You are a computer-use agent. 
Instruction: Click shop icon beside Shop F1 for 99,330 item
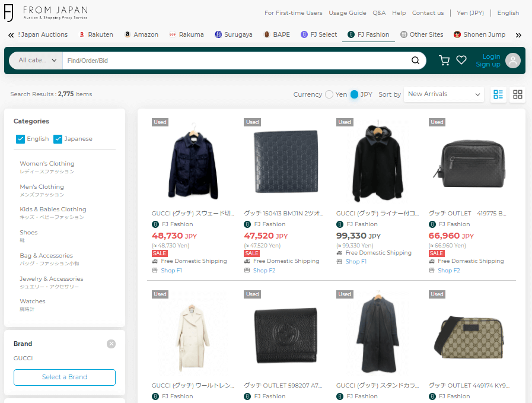tap(339, 261)
